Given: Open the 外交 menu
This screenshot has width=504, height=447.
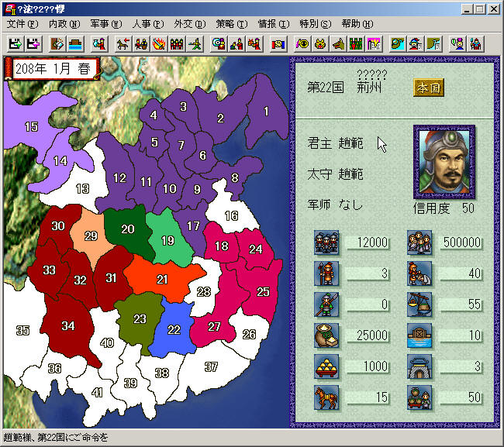Looking at the screenshot, I should click(x=188, y=24).
